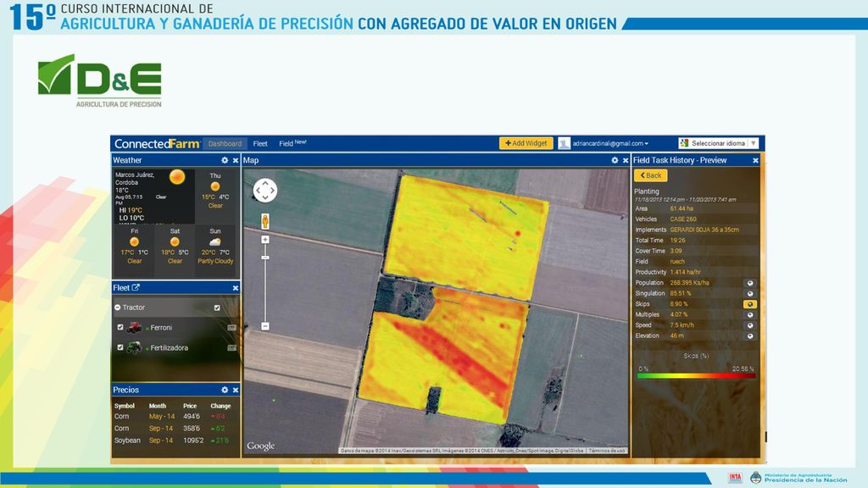This screenshot has height=488, width=868.
Task: Show Multiples layer on map
Action: click(x=750, y=314)
